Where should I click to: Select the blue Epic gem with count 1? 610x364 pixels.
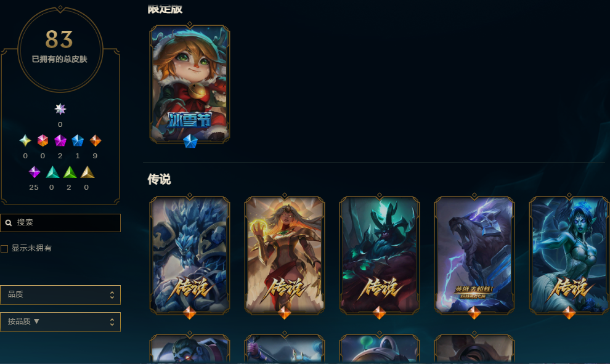78,140
